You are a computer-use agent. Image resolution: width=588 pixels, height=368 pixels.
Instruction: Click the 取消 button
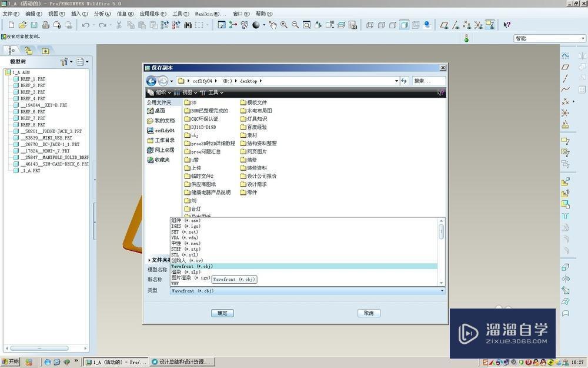369,313
